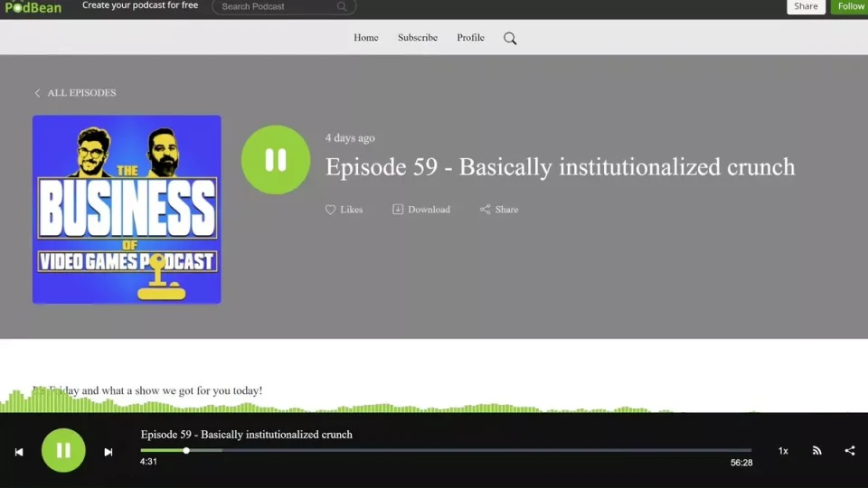Share the episode via Share text
The width and height of the screenshot is (868, 488).
tap(506, 209)
